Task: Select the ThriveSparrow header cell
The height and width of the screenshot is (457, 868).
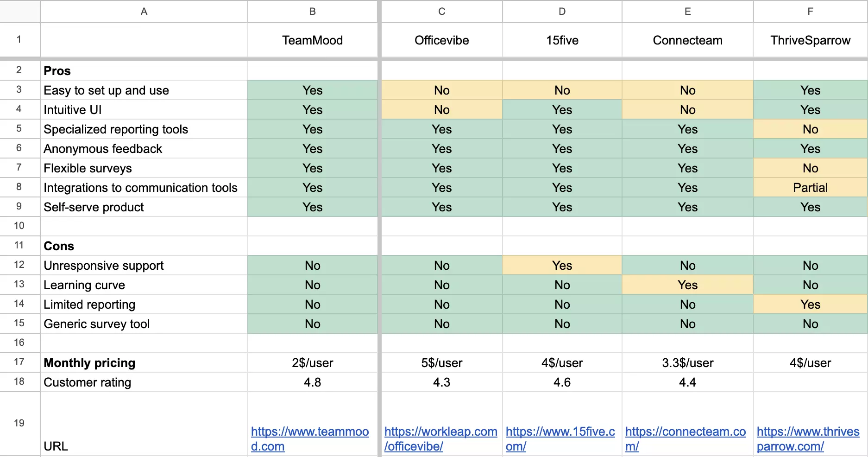Action: [x=810, y=40]
